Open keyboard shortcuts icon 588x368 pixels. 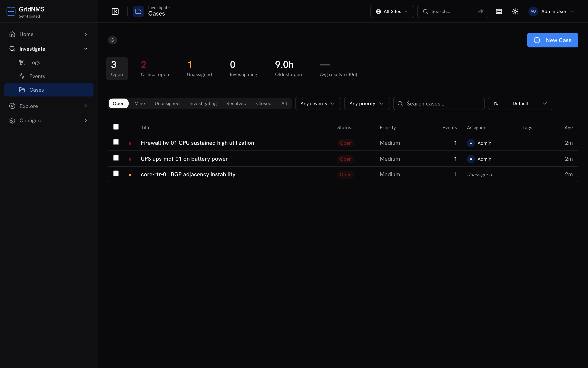[499, 11]
